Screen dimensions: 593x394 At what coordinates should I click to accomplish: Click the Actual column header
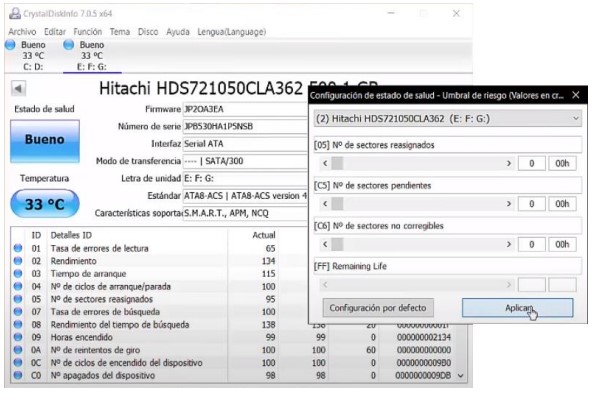(264, 235)
